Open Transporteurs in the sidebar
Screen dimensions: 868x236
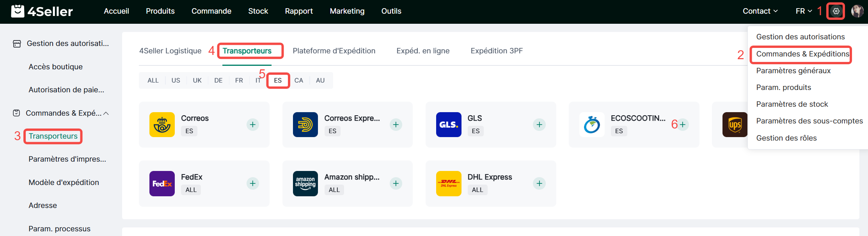[x=53, y=136]
